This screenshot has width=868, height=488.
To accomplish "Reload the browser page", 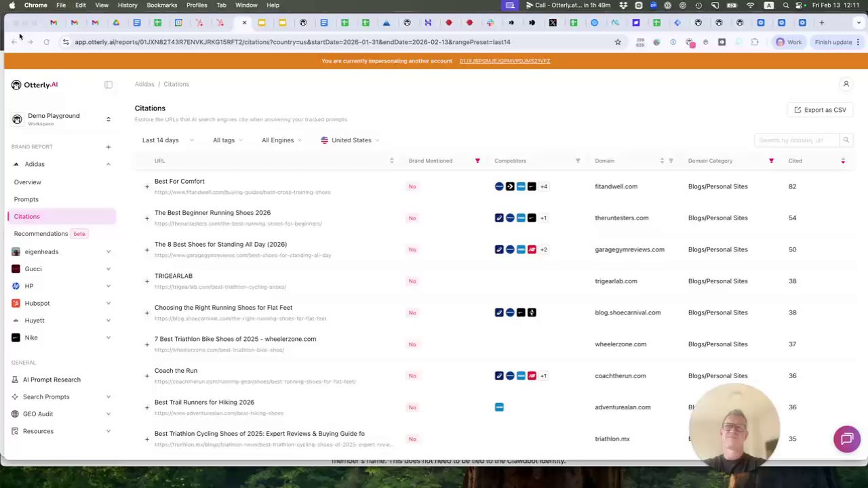I will [46, 42].
